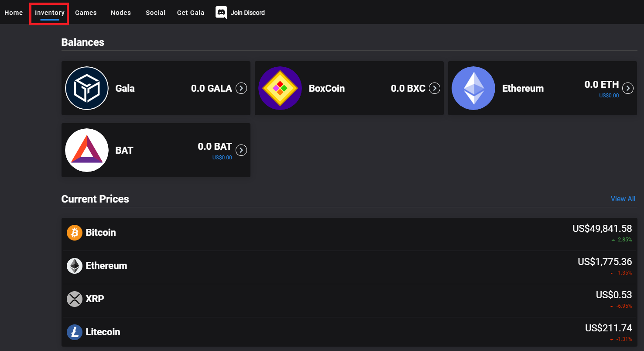Switch to the Nodes tab
Image resolution: width=644 pixels, height=351 pixels.
[x=121, y=13]
